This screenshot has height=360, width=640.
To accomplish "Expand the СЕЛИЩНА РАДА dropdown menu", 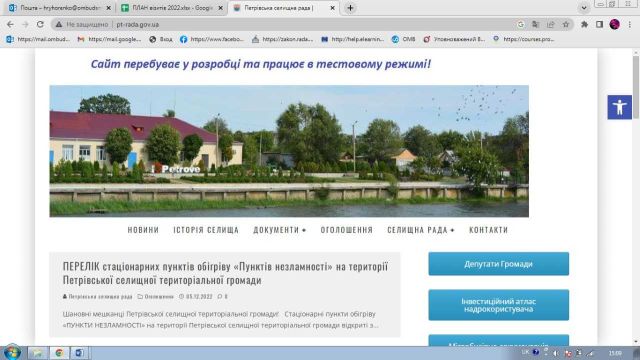I will (x=421, y=230).
